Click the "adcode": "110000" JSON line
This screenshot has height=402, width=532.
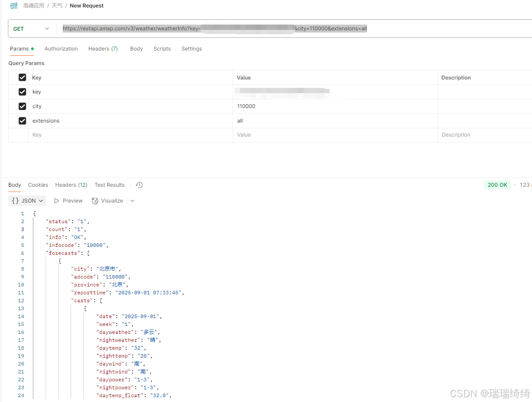101,277
